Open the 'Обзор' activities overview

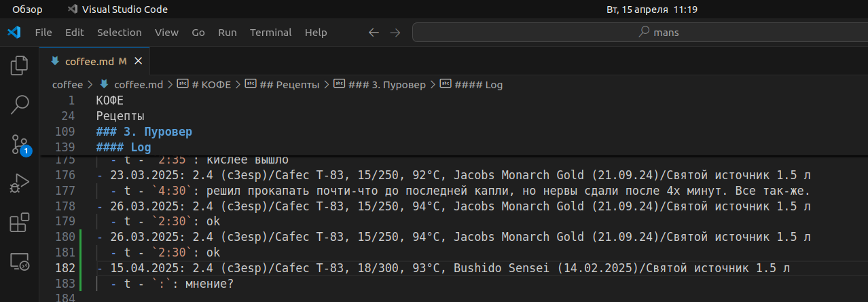tap(27, 10)
